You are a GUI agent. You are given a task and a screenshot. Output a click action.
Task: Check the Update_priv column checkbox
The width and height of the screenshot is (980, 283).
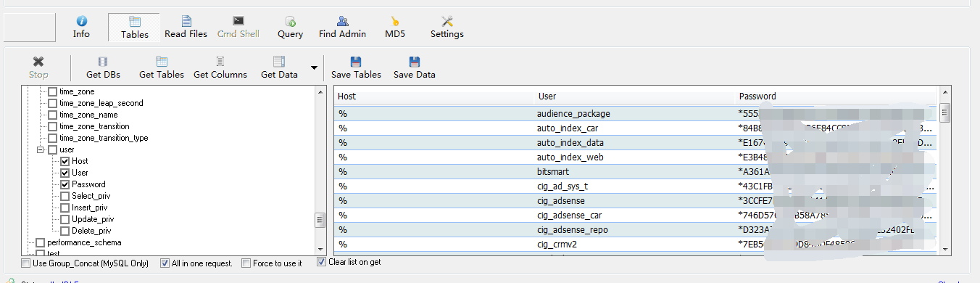65,219
